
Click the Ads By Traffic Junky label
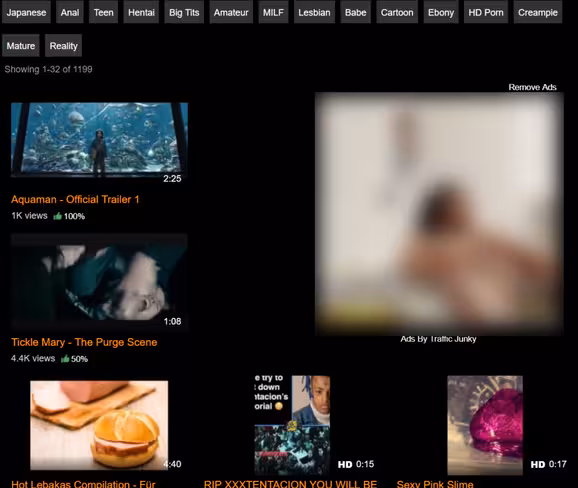(438, 339)
